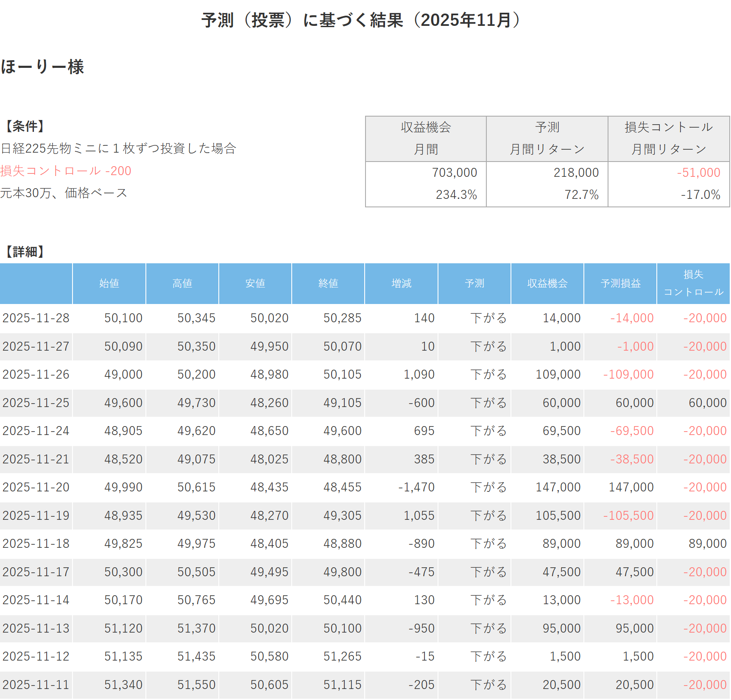Select the date cell 2025-11-11
Image resolution: width=731 pixels, height=700 pixels.
click(x=36, y=685)
